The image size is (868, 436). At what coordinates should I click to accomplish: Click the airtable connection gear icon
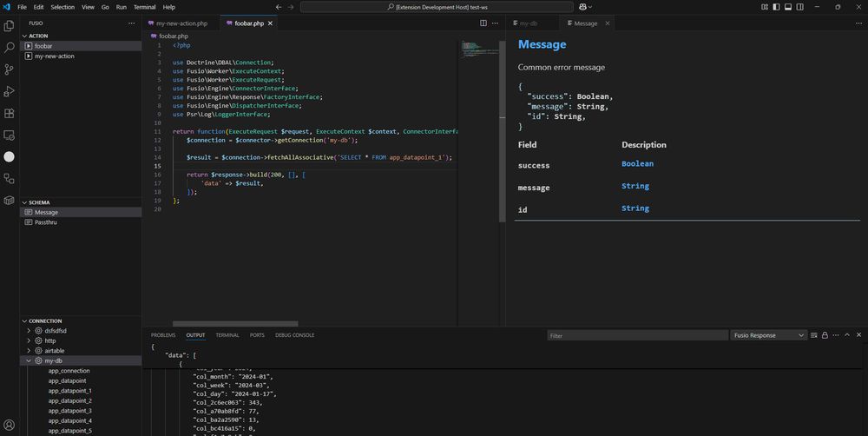pyautogui.click(x=39, y=351)
